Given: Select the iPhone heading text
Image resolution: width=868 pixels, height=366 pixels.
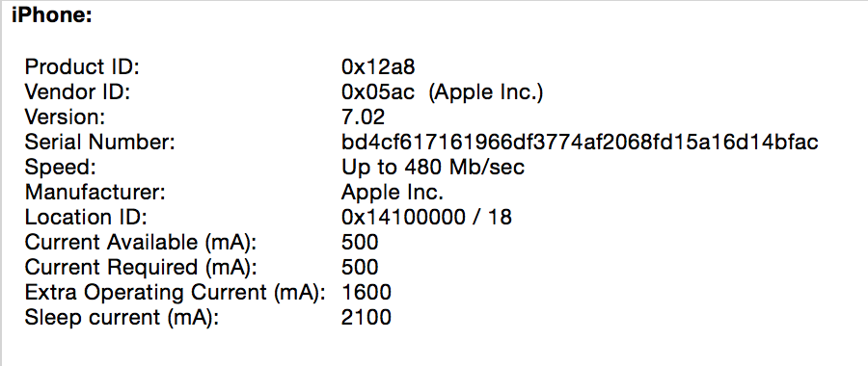Looking at the screenshot, I should click(x=51, y=16).
